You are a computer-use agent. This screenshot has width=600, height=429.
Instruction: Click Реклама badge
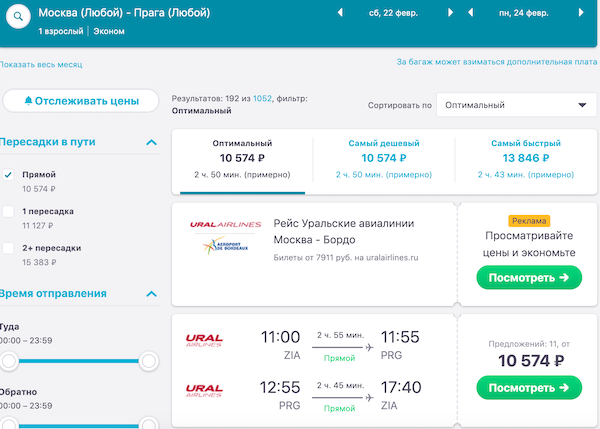point(529,221)
